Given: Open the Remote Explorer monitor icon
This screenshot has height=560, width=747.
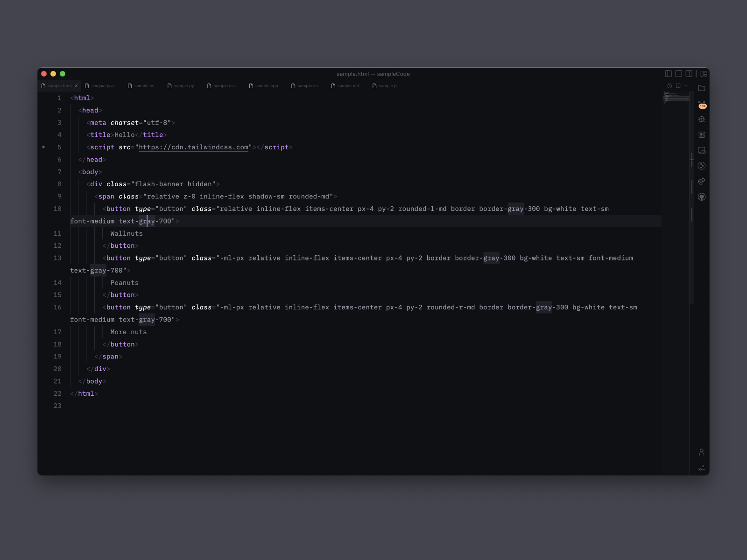Looking at the screenshot, I should click(701, 150).
